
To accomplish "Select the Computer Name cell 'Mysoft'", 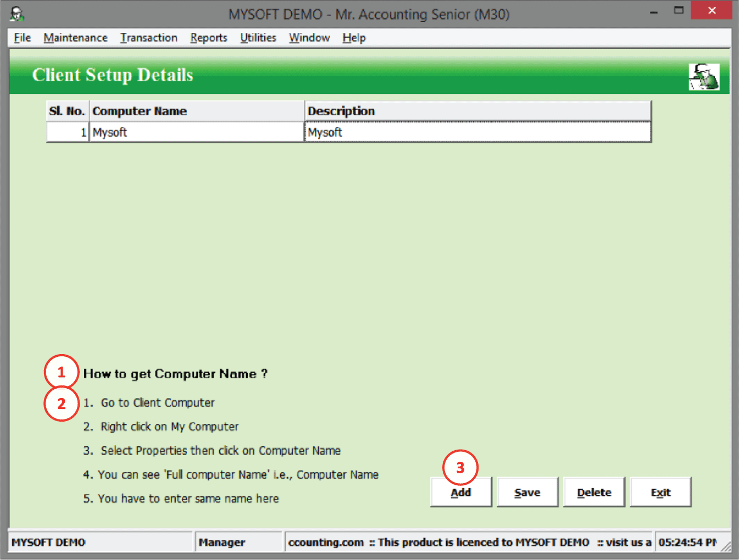I will 197,132.
